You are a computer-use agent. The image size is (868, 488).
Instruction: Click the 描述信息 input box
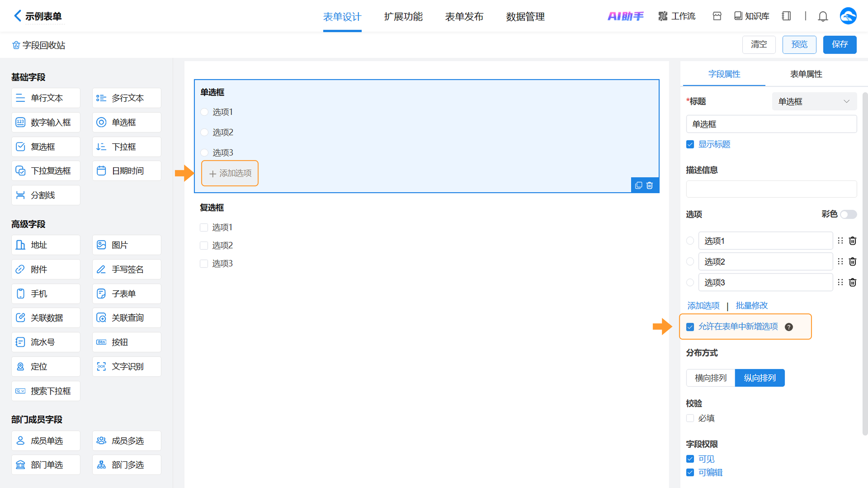pyautogui.click(x=771, y=189)
